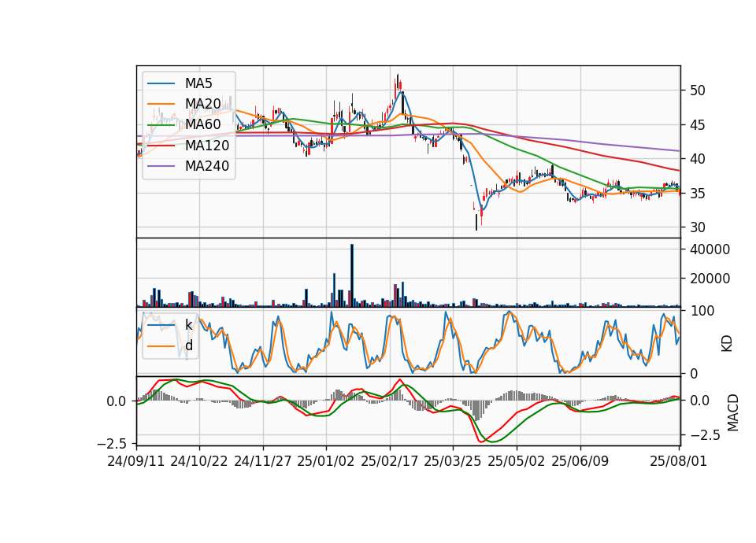
Task: Click the 24/09/11 date label
Action: point(136,461)
